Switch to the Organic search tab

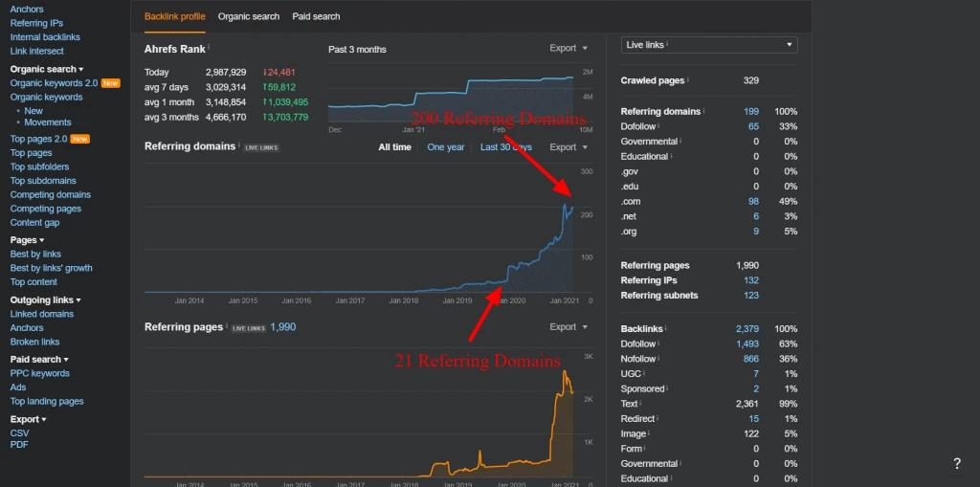(249, 16)
